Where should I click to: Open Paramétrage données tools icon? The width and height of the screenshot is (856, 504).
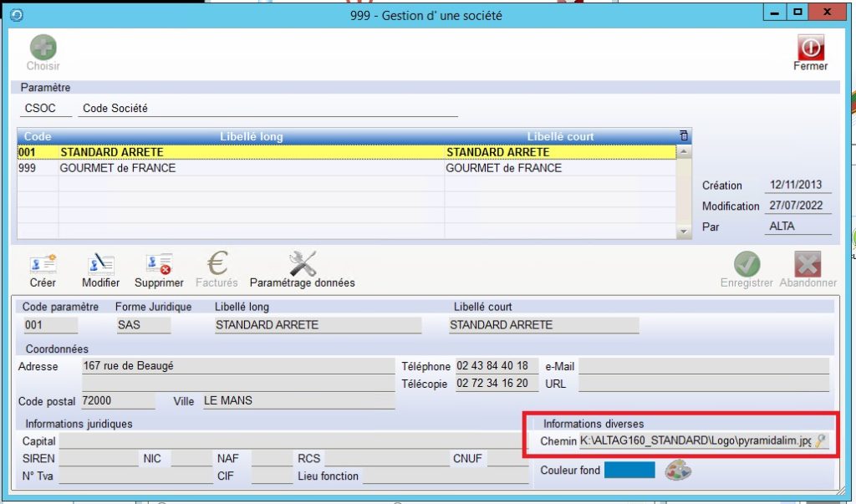302,264
